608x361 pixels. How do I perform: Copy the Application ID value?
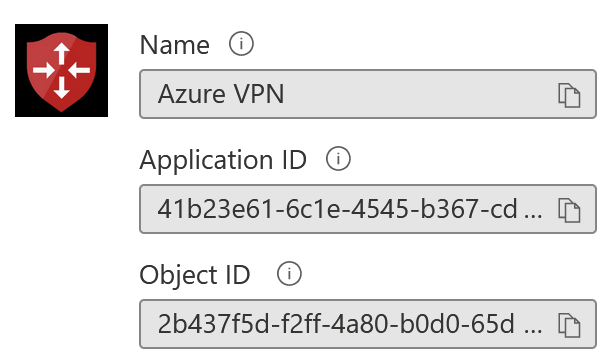coord(569,210)
